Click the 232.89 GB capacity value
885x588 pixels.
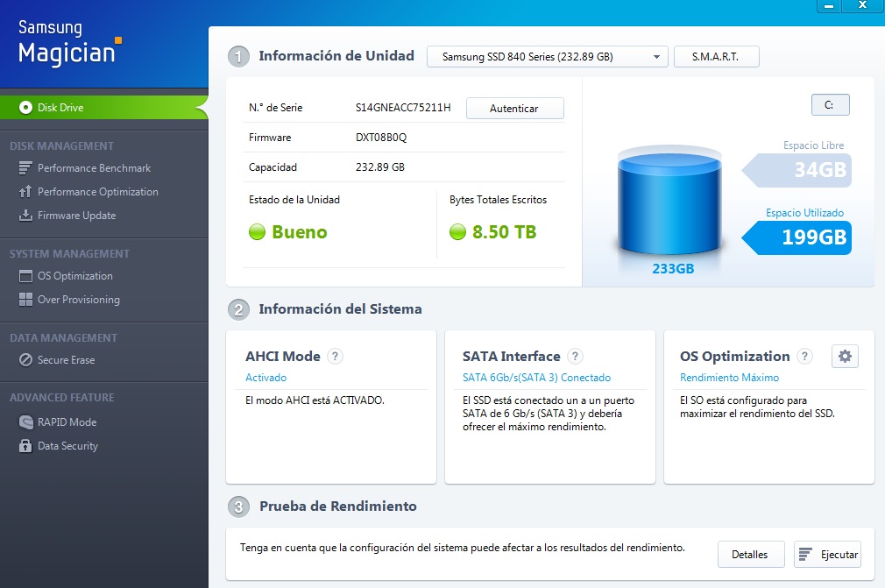point(380,167)
